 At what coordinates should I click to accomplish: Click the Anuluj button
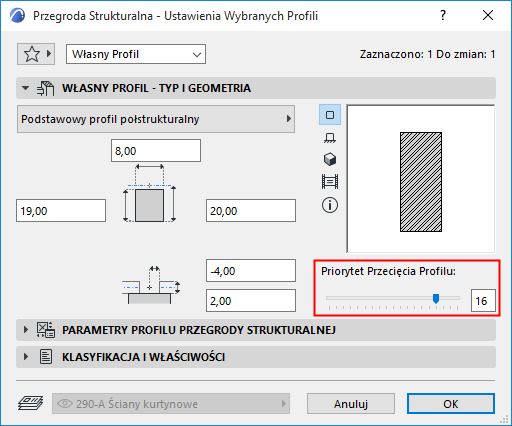pos(351,404)
